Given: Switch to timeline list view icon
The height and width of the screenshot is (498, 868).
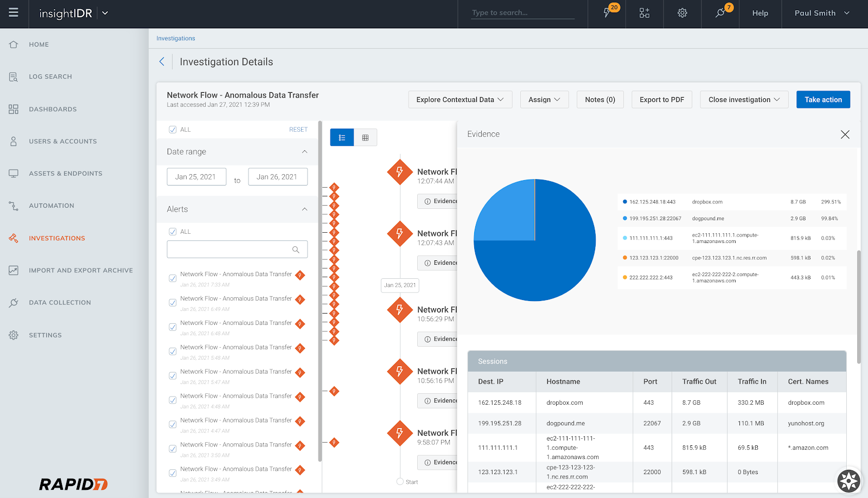Looking at the screenshot, I should [x=342, y=138].
